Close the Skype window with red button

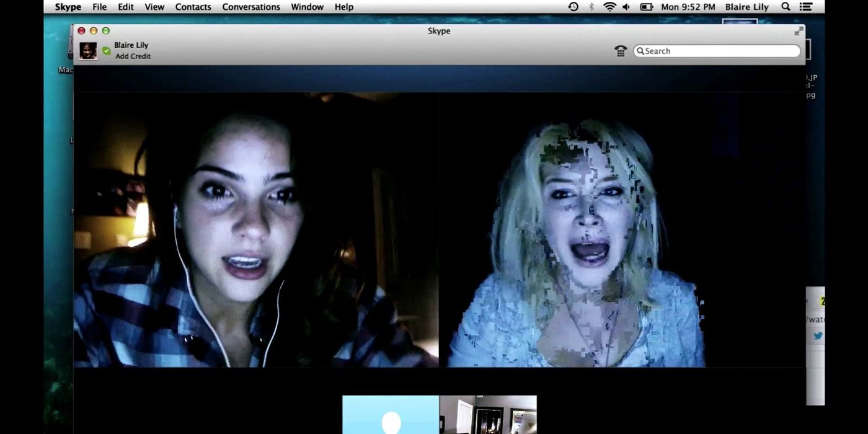(x=81, y=31)
